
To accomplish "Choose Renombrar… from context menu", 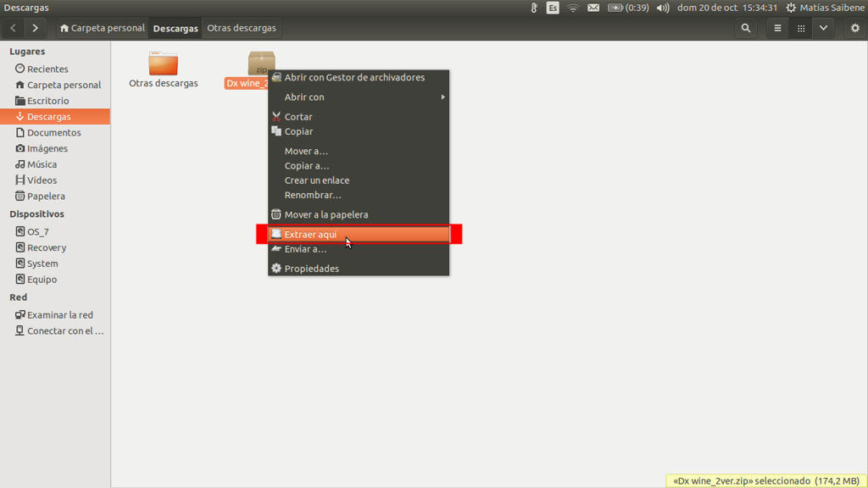I will click(x=359, y=196).
